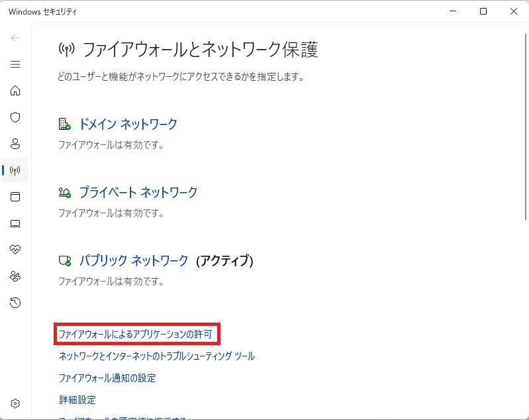
Task: Click the firewall status text under プライベート ネットワーク
Action: click(111, 213)
